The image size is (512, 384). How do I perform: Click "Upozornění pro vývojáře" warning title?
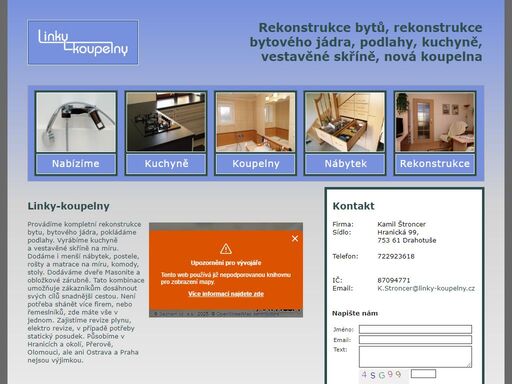click(226, 263)
